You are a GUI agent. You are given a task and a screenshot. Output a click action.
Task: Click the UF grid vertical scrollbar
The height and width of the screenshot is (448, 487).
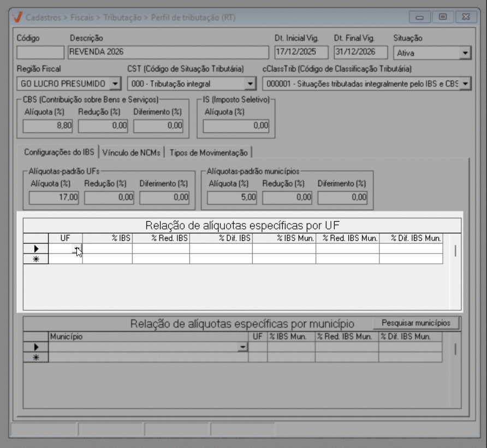click(x=455, y=251)
